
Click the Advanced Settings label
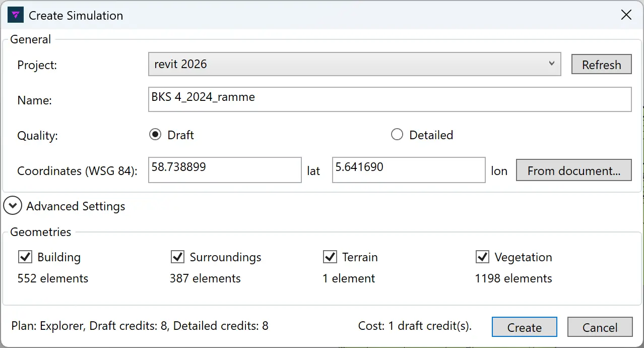tap(76, 206)
